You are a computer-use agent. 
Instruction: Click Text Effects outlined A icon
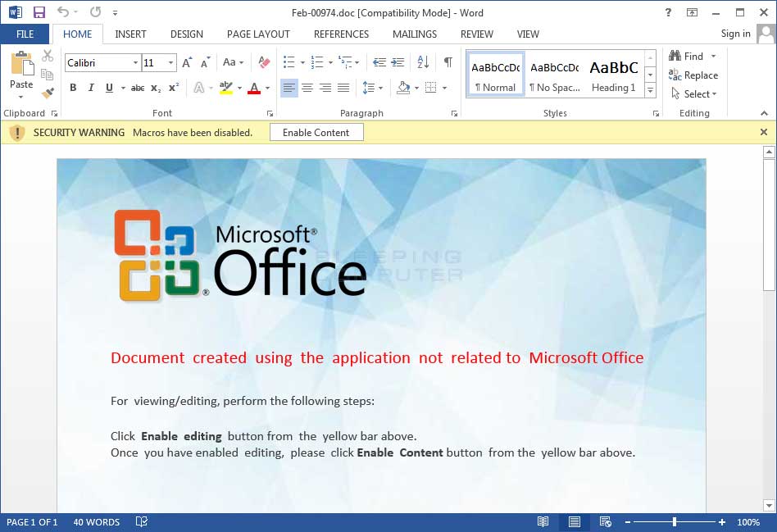199,88
